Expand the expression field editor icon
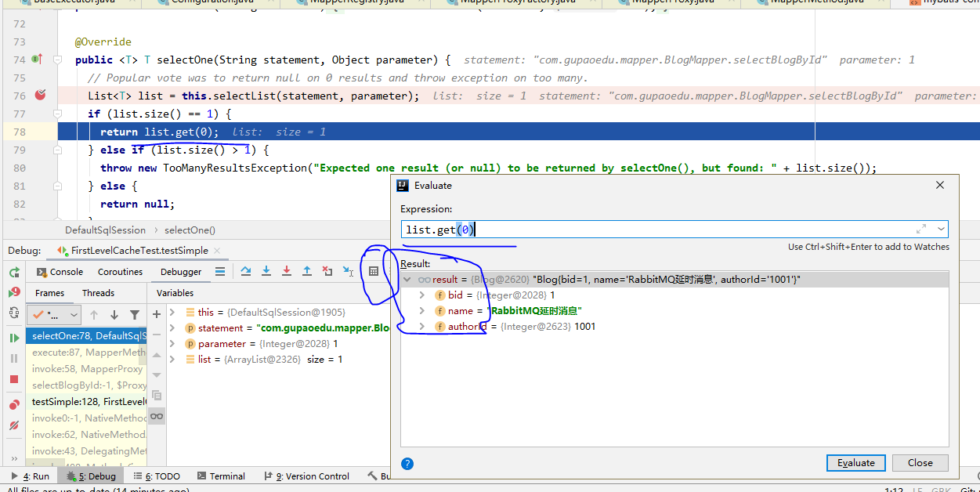The height and width of the screenshot is (492, 980). click(922, 230)
